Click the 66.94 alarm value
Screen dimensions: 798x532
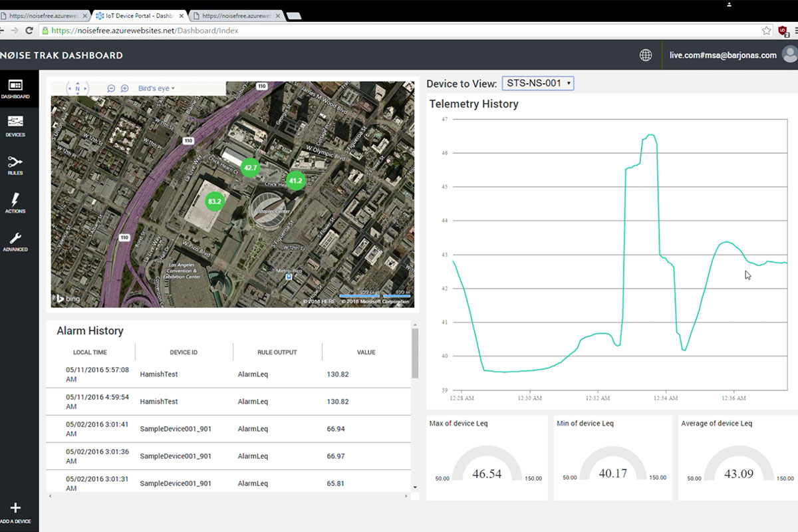coord(336,429)
